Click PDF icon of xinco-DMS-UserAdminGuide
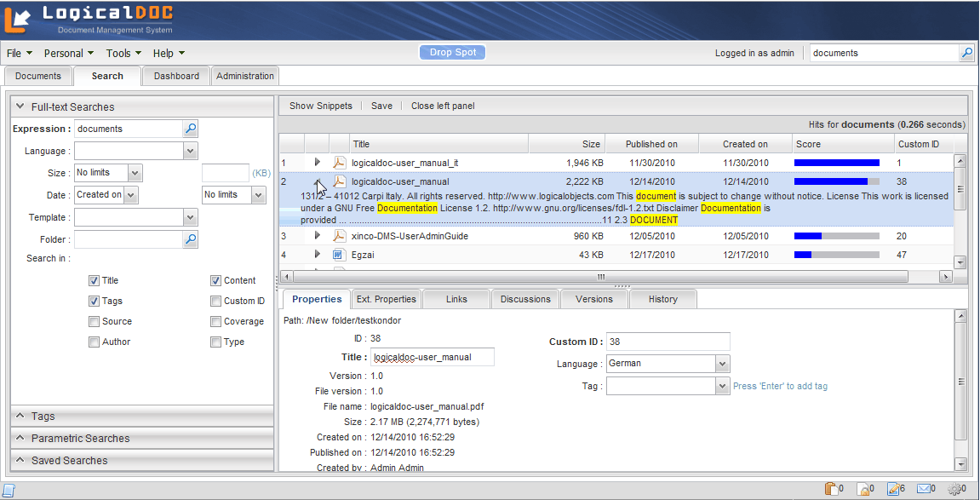 339,236
